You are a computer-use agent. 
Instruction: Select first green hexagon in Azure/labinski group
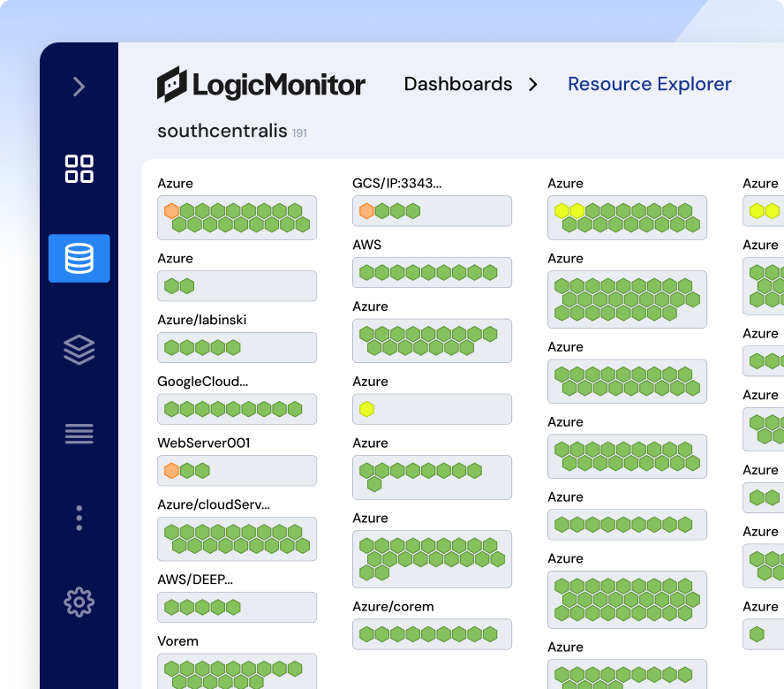(171, 348)
